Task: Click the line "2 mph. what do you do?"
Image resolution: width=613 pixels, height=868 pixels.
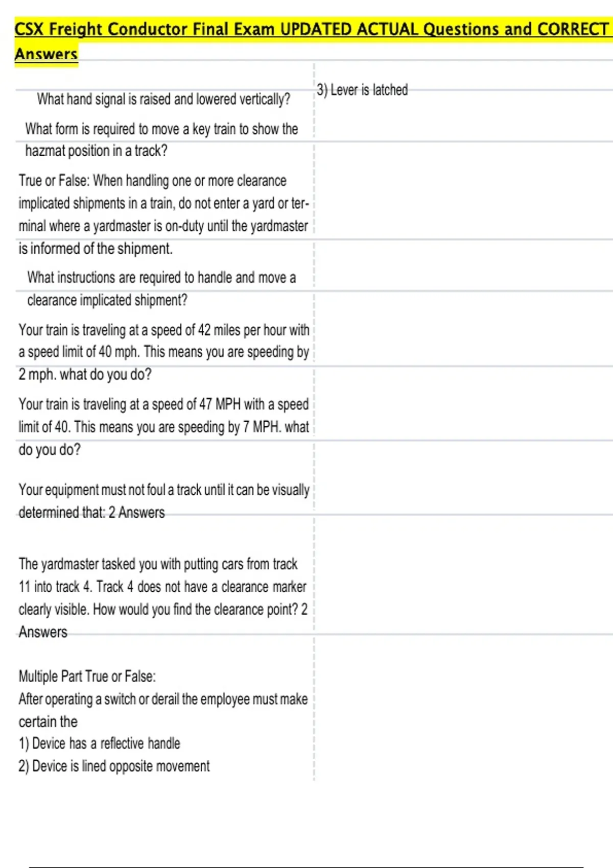Action: 85,374
